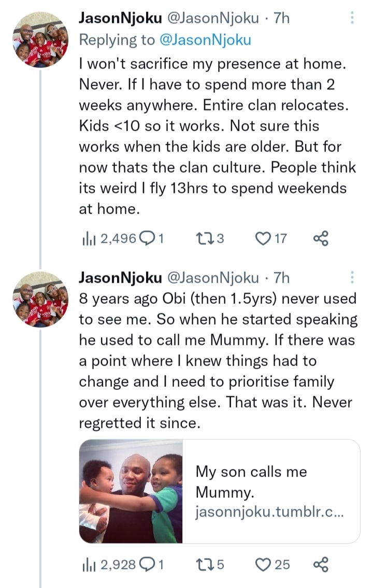This screenshot has height=588, width=373.
Task: Open more options on the first tweet
Action: [352, 18]
